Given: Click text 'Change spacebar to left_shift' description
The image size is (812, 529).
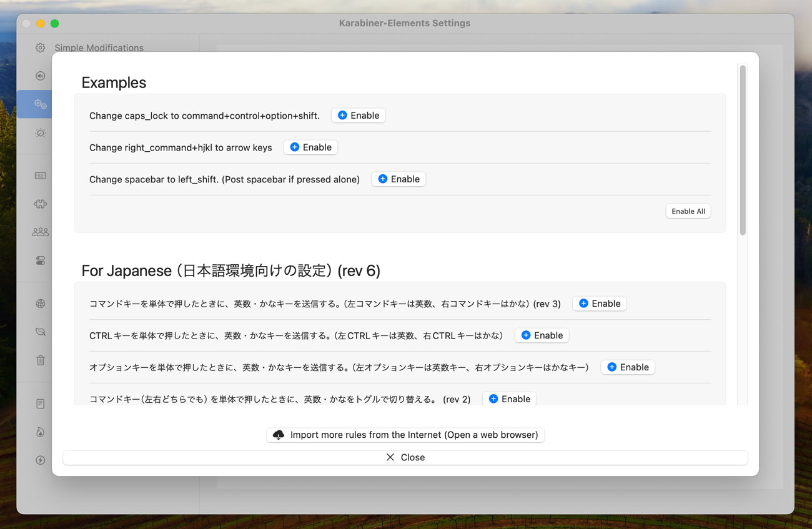Looking at the screenshot, I should 224,179.
